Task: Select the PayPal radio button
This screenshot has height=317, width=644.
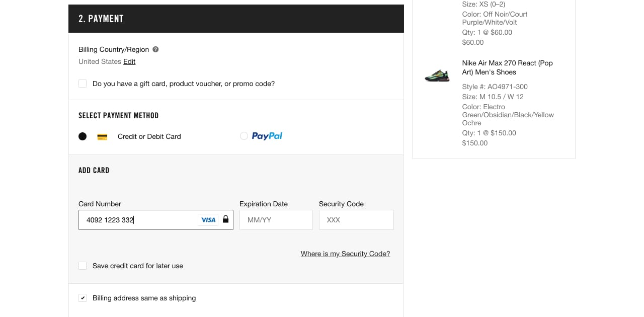Action: (x=244, y=136)
